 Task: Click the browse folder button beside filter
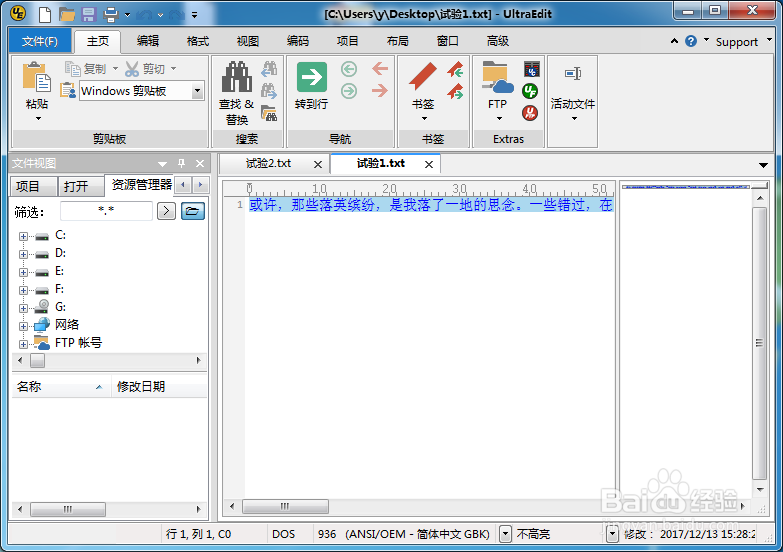click(193, 211)
